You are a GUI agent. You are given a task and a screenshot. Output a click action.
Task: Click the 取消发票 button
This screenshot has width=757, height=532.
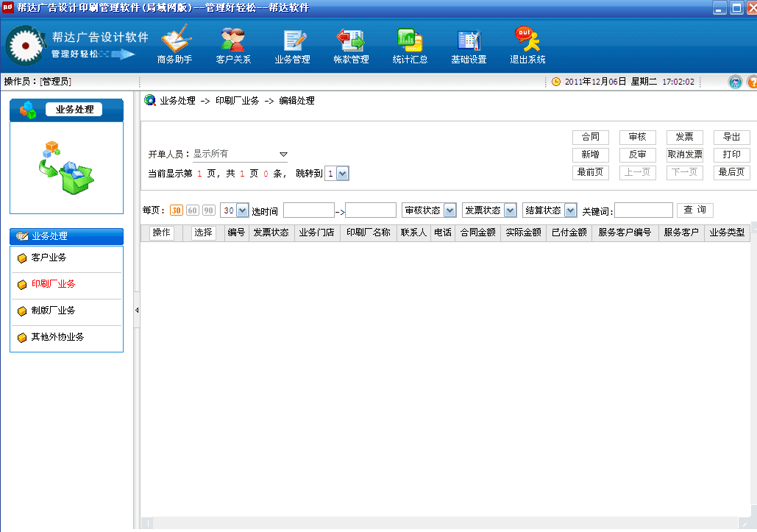tap(685, 155)
